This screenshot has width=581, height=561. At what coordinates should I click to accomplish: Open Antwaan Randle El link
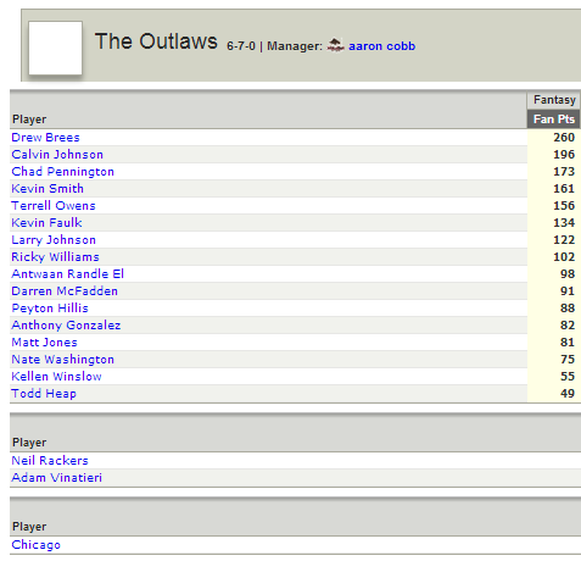(x=67, y=274)
